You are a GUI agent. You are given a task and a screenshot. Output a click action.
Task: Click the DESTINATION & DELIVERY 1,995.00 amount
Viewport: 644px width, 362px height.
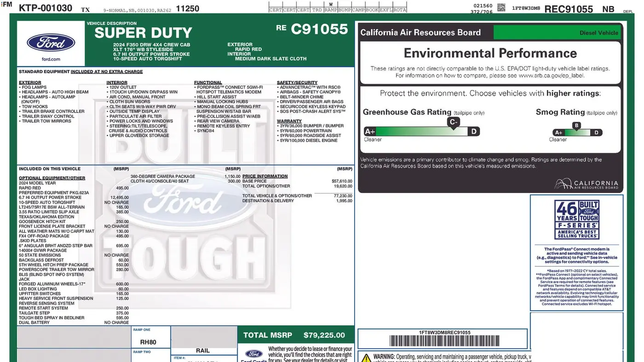[x=344, y=201]
